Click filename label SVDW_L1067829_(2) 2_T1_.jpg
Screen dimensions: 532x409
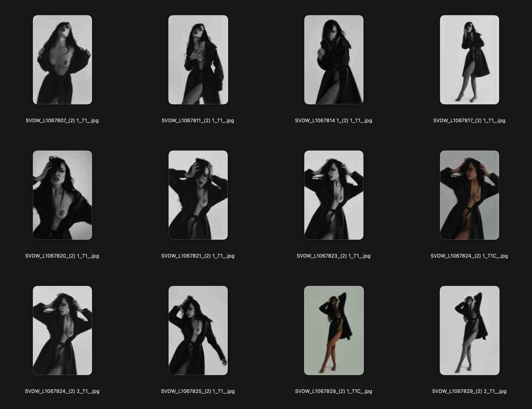[x=469, y=391]
